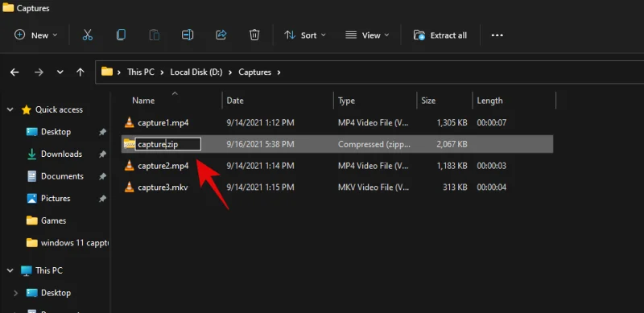Open Desktop under Quick access
Viewport: 644px width, 313px height.
click(56, 132)
